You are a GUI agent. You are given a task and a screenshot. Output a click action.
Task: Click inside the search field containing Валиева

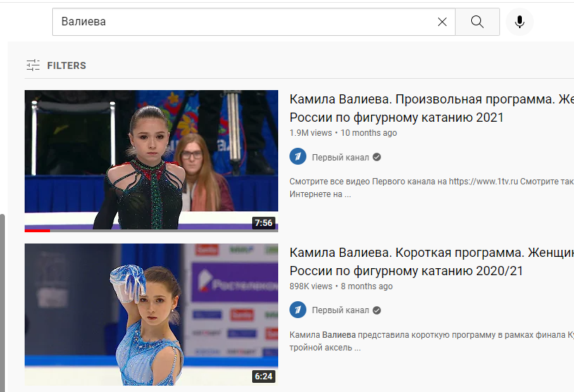[x=245, y=22]
